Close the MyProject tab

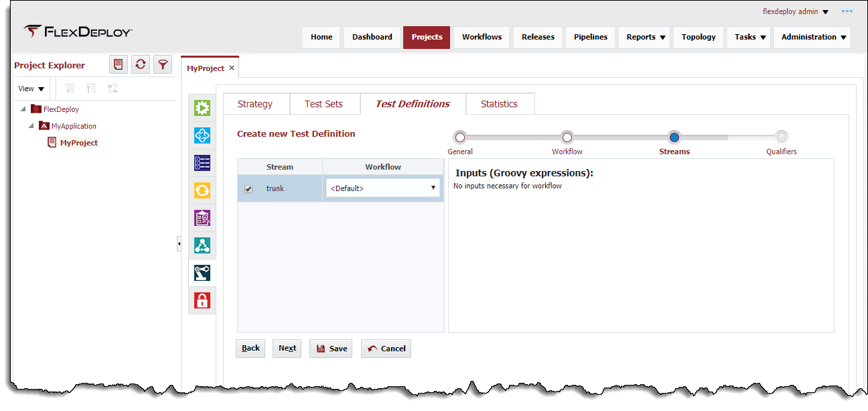pos(232,68)
